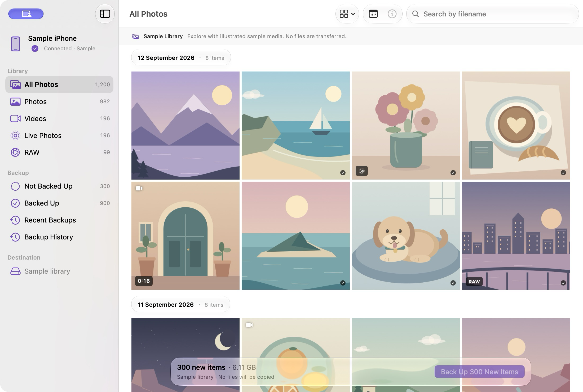The image size is (583, 392).
Task: Click the 12 September 2026 date header
Action: point(181,58)
